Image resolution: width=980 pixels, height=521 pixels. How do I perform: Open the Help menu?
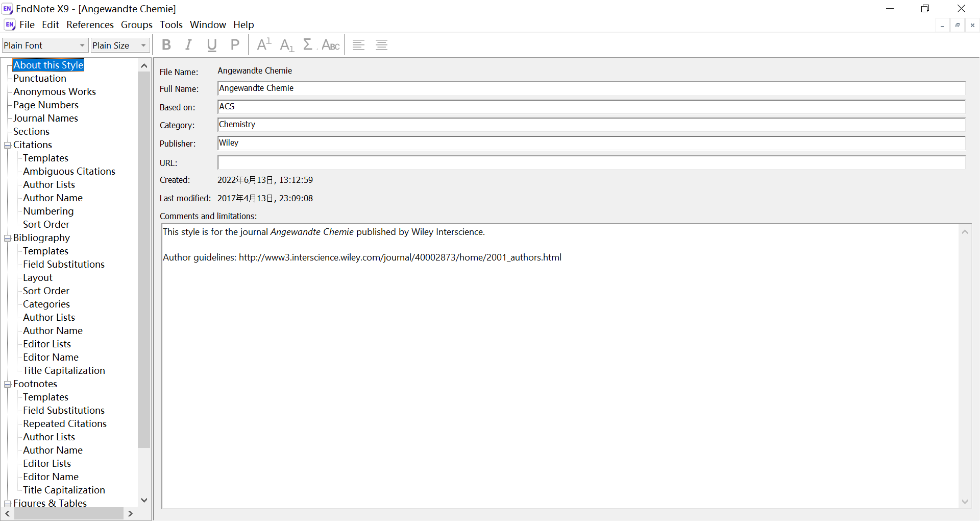[243, 25]
